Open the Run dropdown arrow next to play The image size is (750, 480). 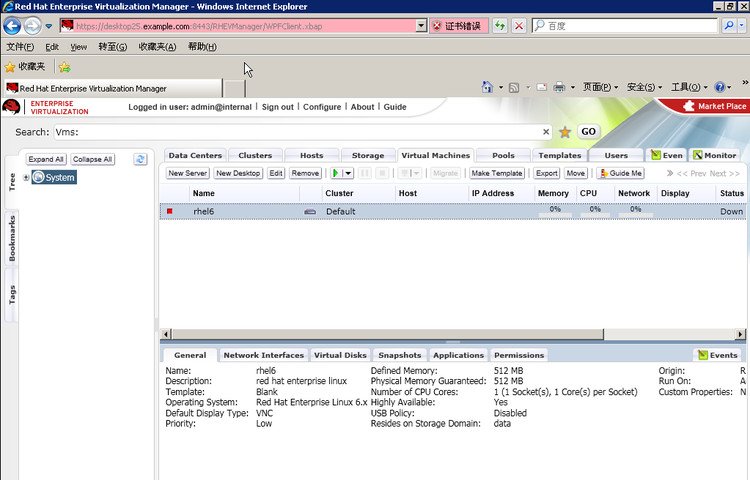349,173
